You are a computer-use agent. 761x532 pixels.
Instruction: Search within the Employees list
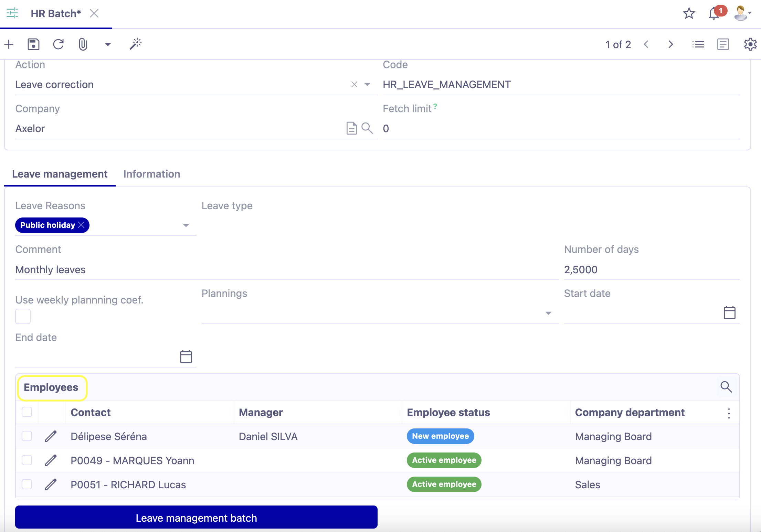tap(727, 387)
